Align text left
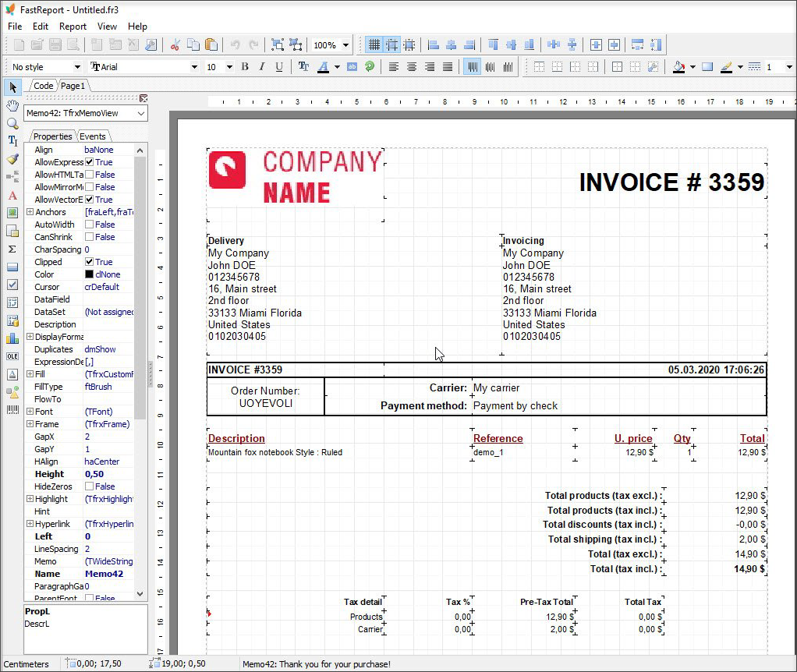Screen dimensions: 797x672 (393, 66)
